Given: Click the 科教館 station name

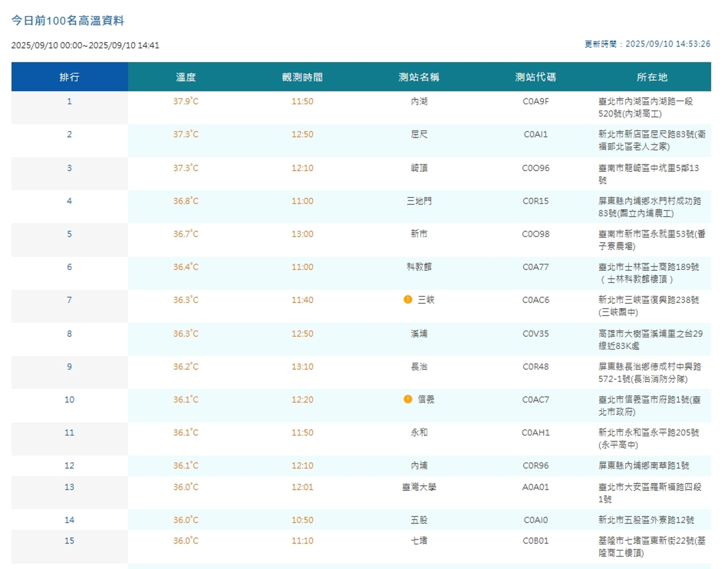Looking at the screenshot, I should (419, 267).
